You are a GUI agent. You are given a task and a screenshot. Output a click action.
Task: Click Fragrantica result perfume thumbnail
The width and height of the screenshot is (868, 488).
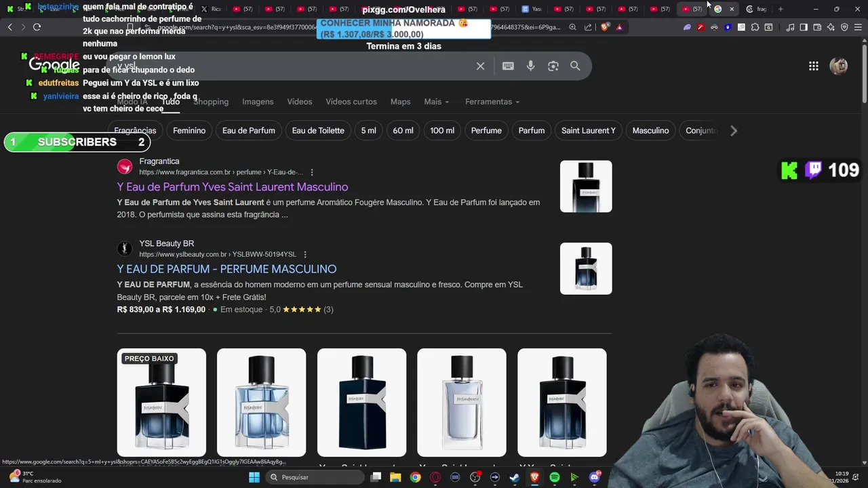586,186
